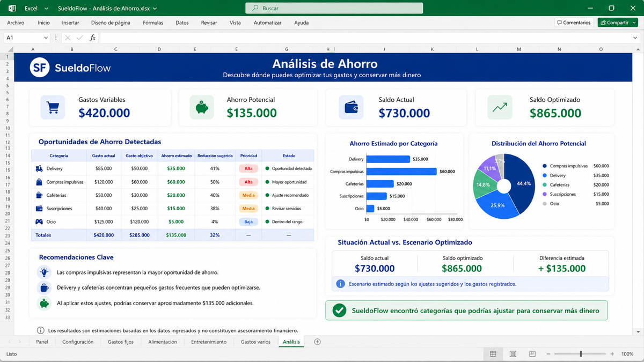Click the Buscar search box
Viewport: 644px width, 362px height.
(x=334, y=8)
